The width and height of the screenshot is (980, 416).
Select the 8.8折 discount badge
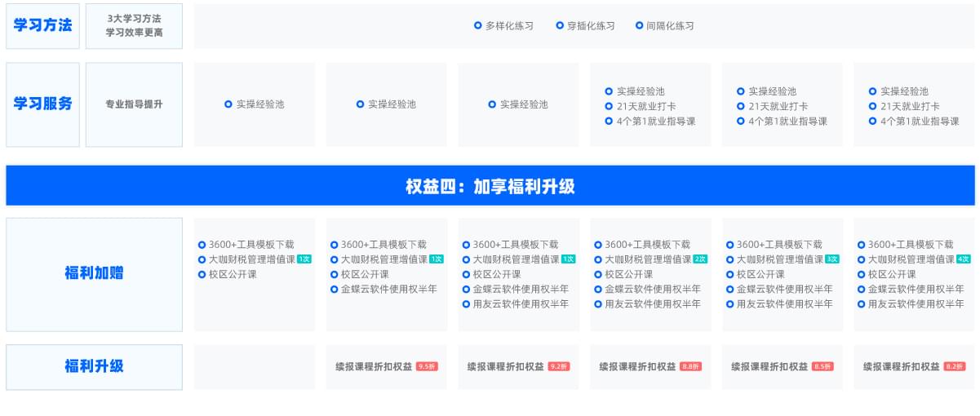690,367
